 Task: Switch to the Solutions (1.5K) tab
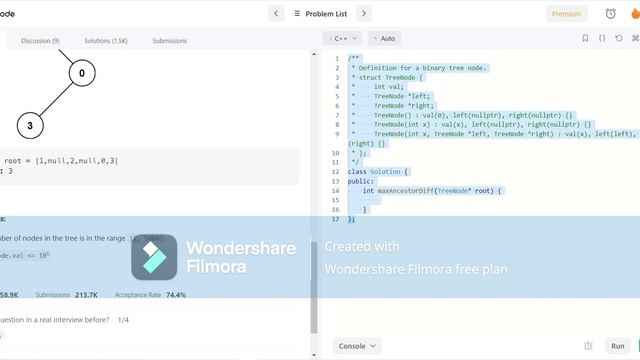pyautogui.click(x=106, y=41)
